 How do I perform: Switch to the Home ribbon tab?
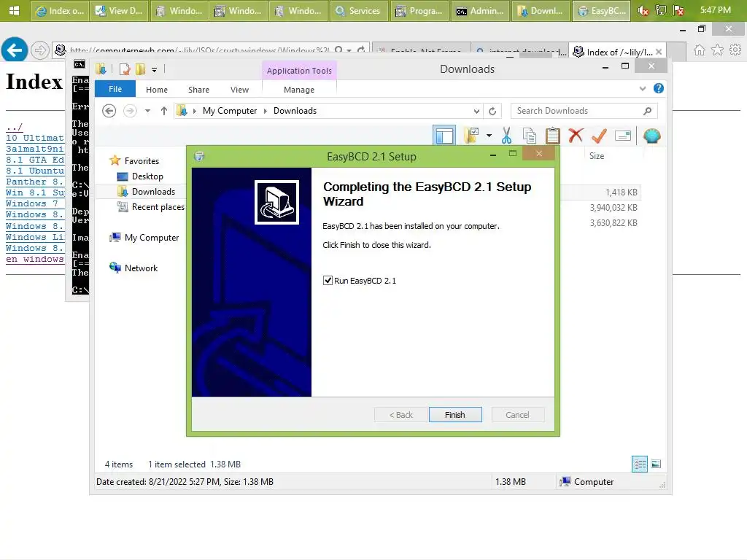coord(157,90)
